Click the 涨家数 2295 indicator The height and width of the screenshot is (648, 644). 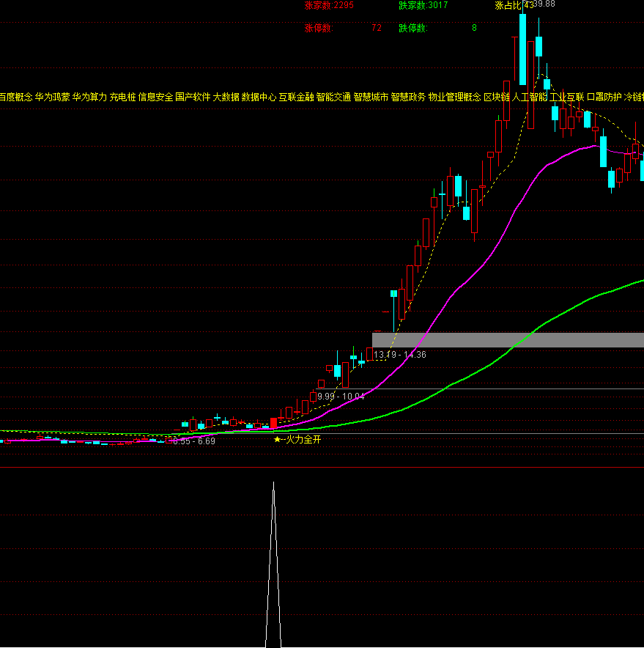[x=329, y=5]
